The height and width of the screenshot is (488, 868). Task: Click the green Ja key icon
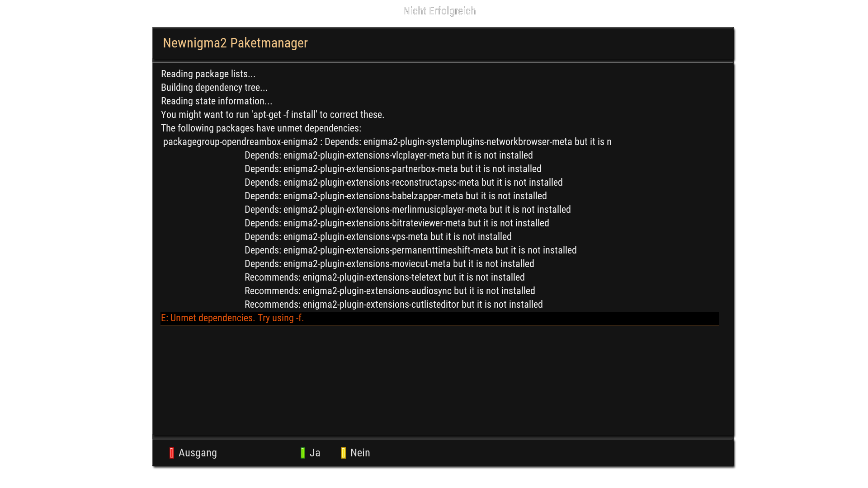click(303, 453)
